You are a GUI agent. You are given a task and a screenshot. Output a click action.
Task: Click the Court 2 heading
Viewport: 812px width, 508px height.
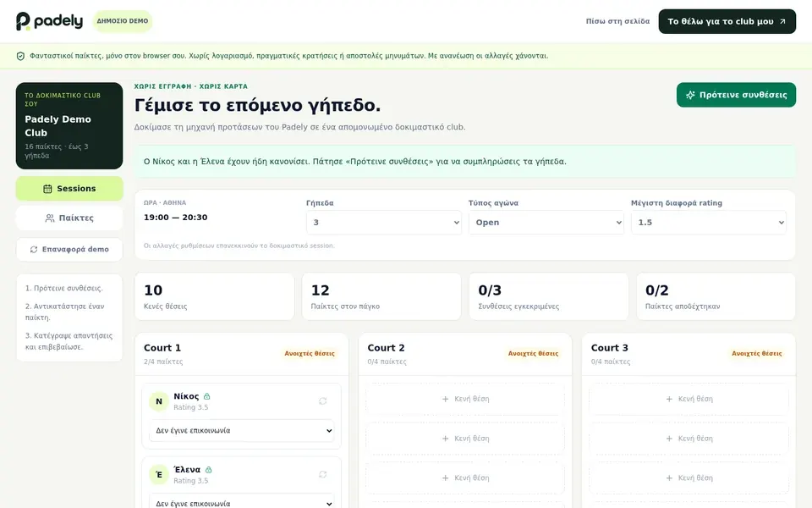pos(386,348)
